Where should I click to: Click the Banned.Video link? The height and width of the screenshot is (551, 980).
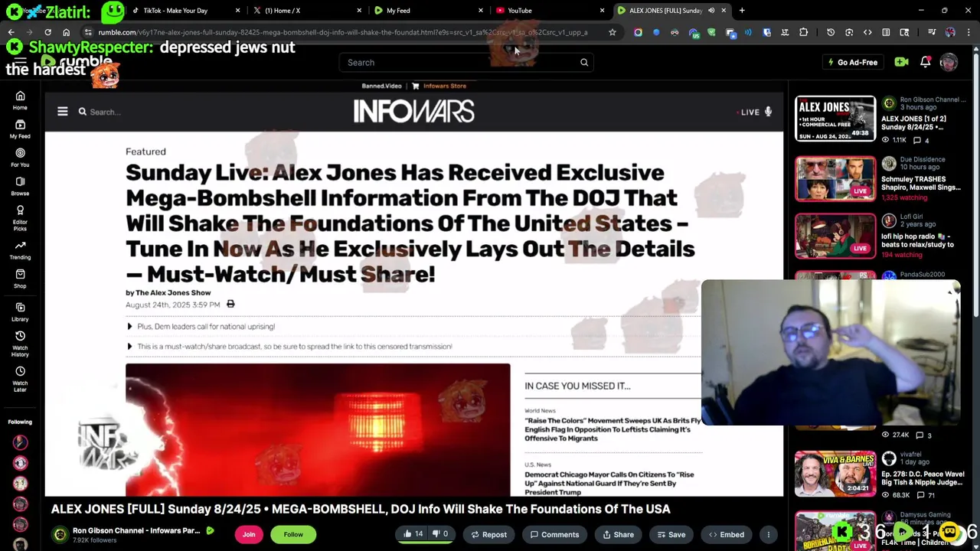click(381, 86)
